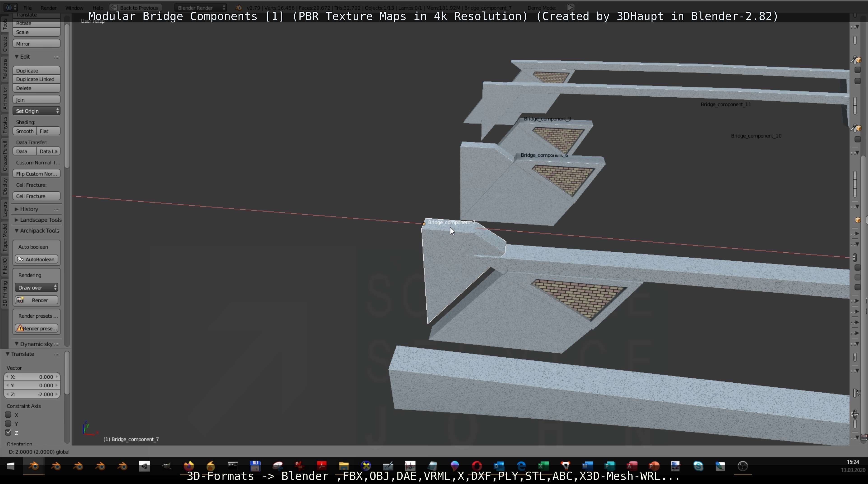Expand the History panel
The width and height of the screenshot is (868, 484).
16,209
